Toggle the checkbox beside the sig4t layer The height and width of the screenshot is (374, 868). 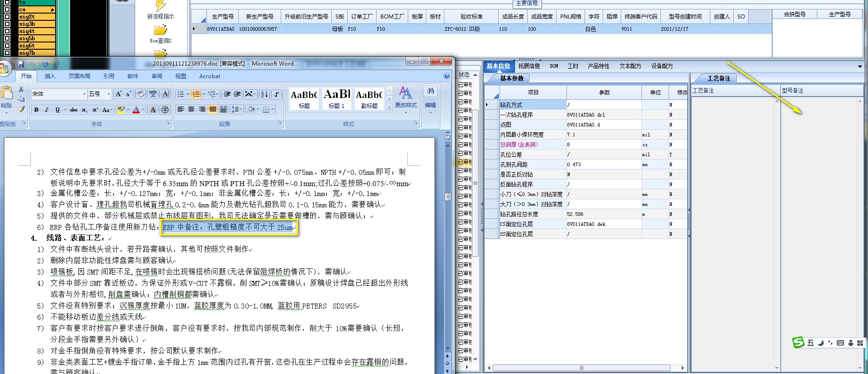(x=7, y=31)
